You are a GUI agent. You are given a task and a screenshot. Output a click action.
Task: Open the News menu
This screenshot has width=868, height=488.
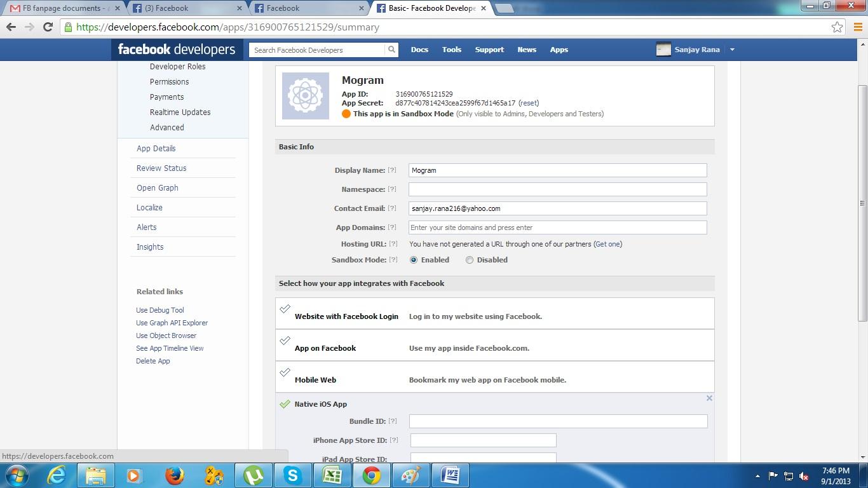pyautogui.click(x=527, y=50)
